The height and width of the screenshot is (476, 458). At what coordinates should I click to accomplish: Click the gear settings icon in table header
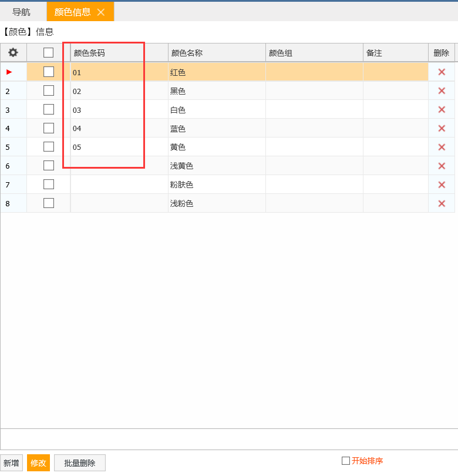(x=13, y=53)
